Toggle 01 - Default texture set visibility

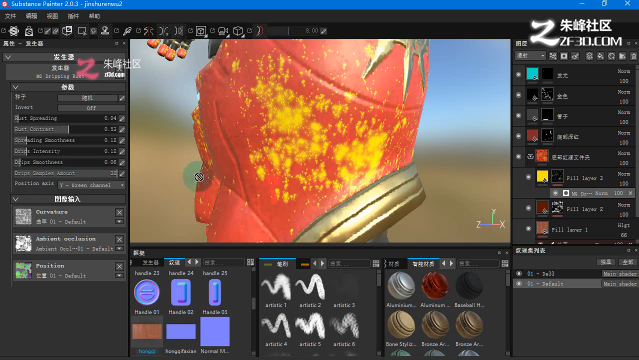[519, 283]
